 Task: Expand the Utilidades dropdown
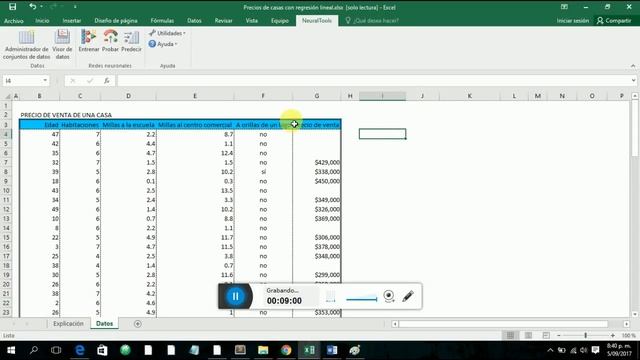(x=167, y=33)
